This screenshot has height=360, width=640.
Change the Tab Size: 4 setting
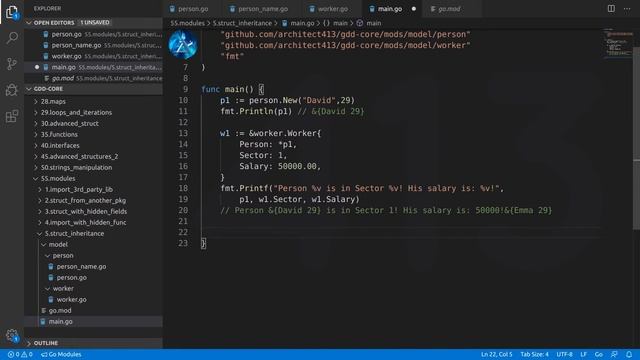pyautogui.click(x=534, y=354)
